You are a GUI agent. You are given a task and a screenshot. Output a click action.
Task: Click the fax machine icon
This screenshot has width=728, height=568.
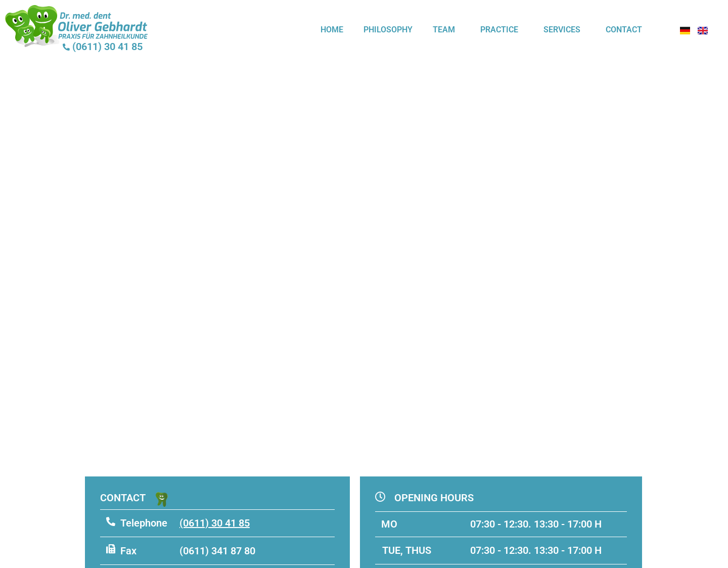(x=111, y=549)
